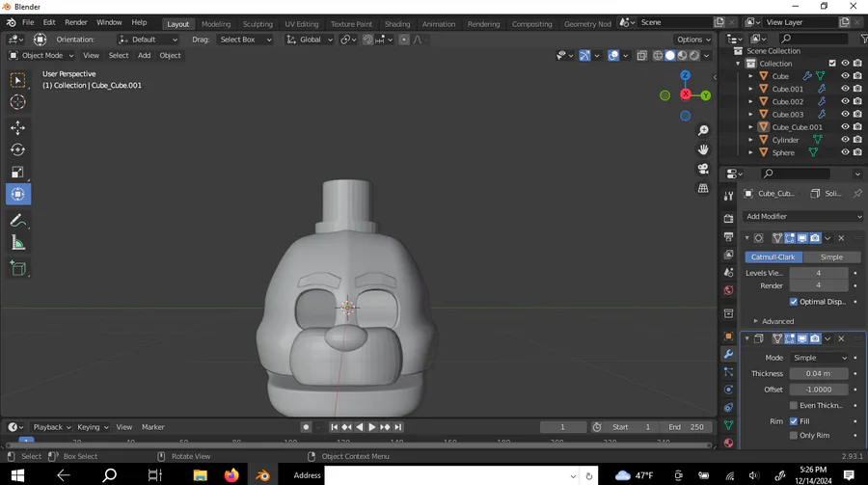868x485 pixels.
Task: Select the Transform tool
Action: (x=17, y=195)
